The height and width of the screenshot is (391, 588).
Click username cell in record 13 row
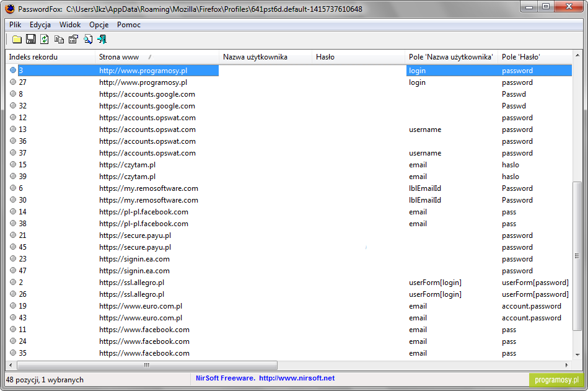click(425, 130)
